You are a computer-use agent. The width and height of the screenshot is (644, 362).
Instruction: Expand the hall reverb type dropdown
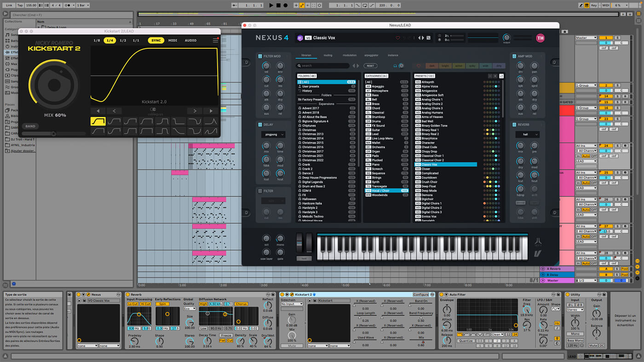(x=527, y=135)
